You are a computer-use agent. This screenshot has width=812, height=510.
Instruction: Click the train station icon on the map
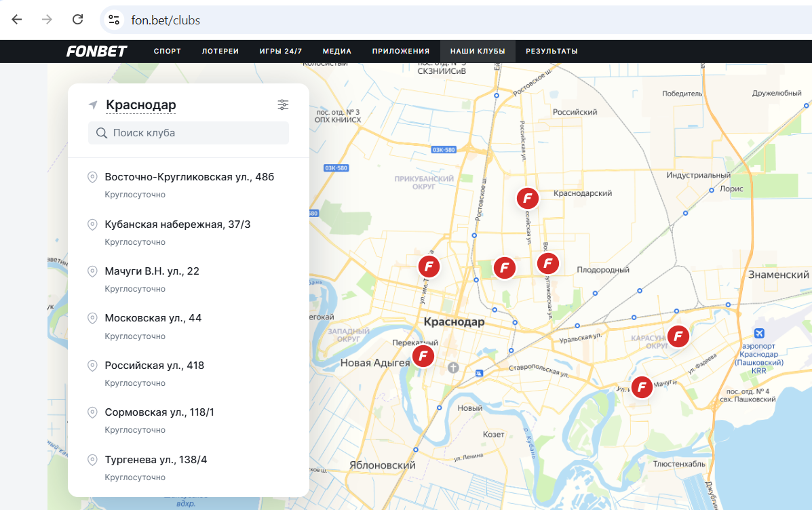coord(479,373)
